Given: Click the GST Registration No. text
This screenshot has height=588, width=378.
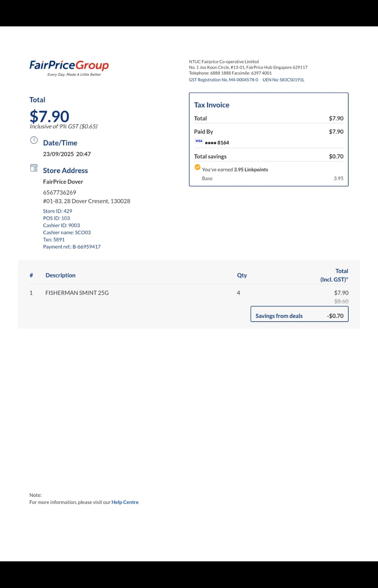Looking at the screenshot, I should (223, 80).
